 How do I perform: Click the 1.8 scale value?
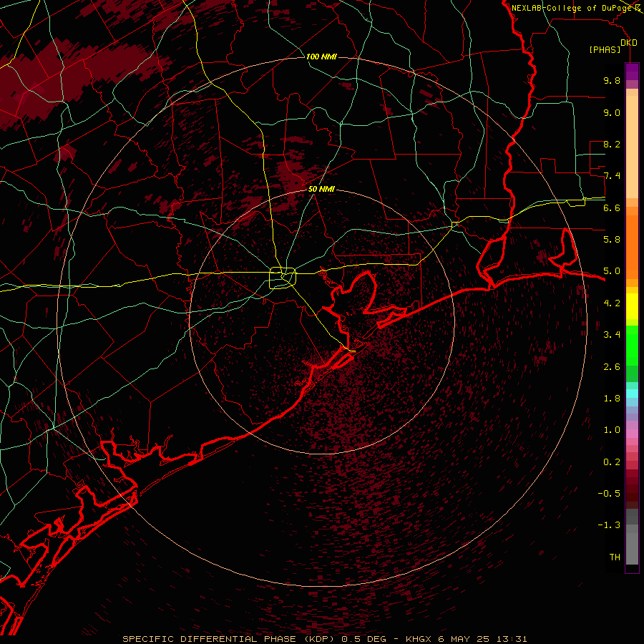(612, 398)
